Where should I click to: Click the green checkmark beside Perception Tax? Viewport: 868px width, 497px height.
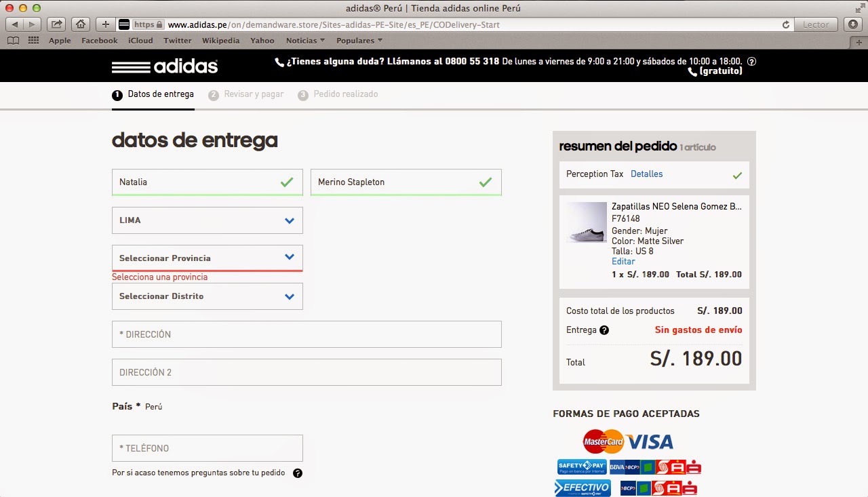(737, 176)
